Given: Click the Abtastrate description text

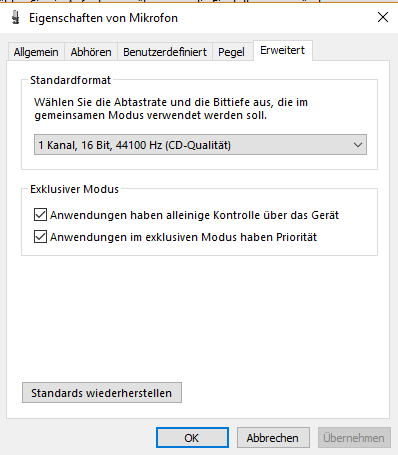Looking at the screenshot, I should 171,109.
